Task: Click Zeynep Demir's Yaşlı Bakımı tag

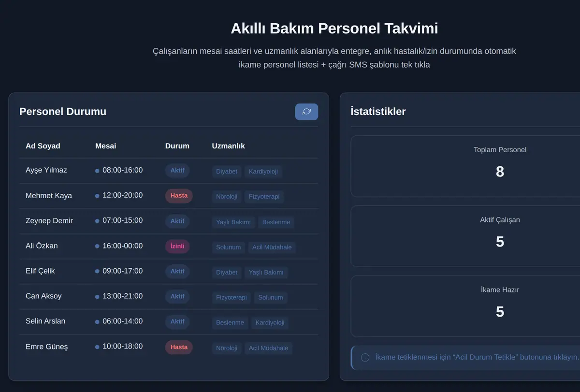Action: click(233, 222)
